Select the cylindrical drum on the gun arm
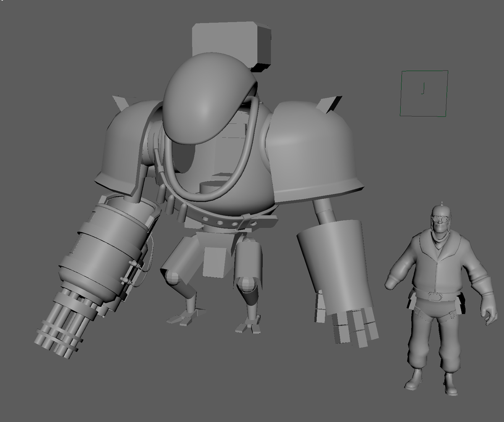Viewport: 504px width, 422px height. pyautogui.click(x=105, y=249)
